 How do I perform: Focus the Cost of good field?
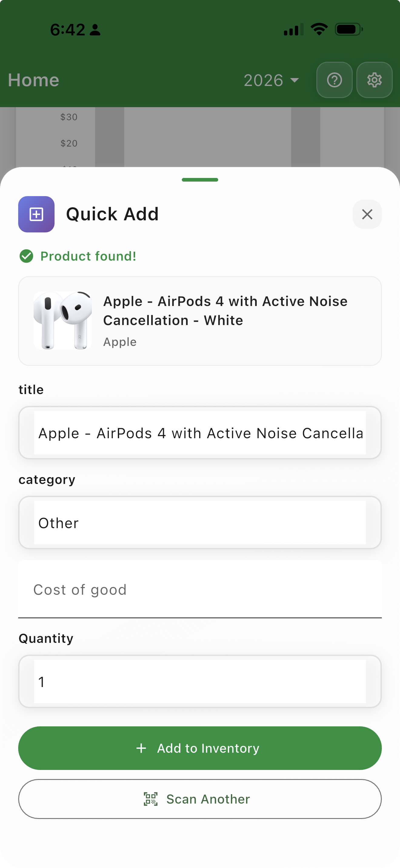200,590
